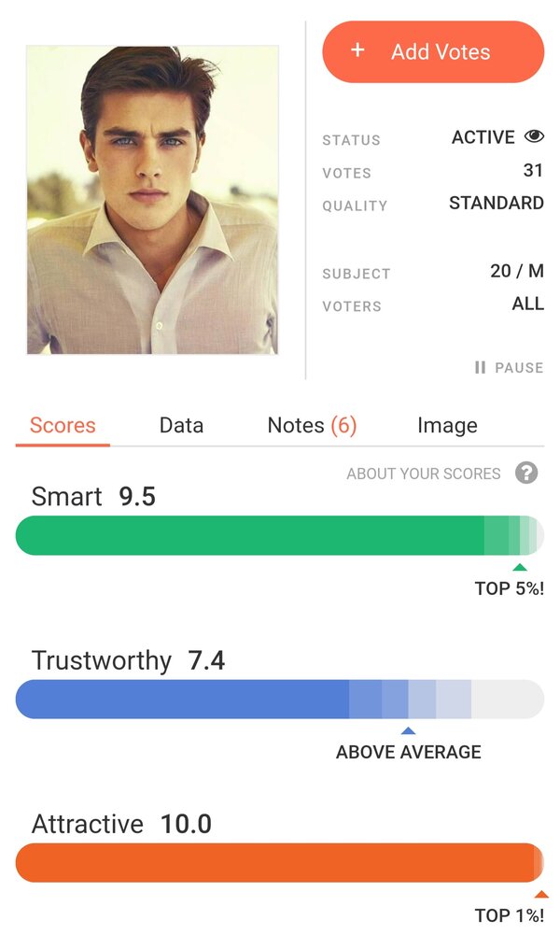The height and width of the screenshot is (934, 560).
Task: Click the green triangle marker under Smart bar
Action: (520, 567)
